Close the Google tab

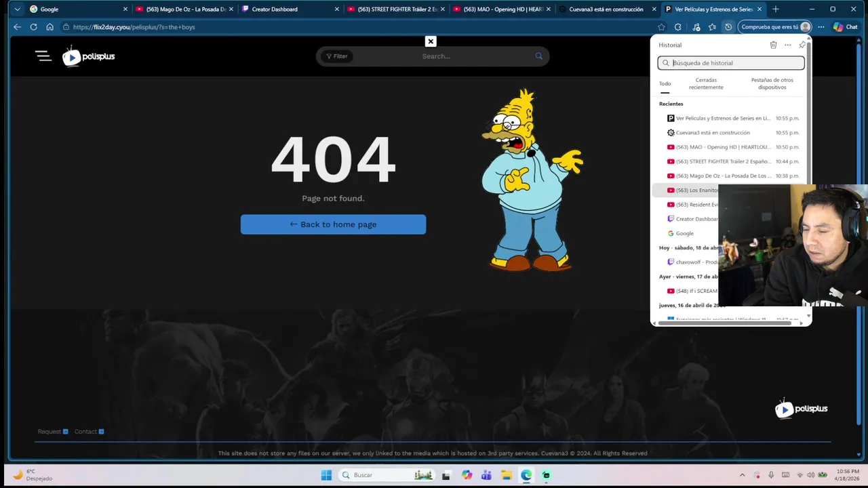[x=125, y=9]
